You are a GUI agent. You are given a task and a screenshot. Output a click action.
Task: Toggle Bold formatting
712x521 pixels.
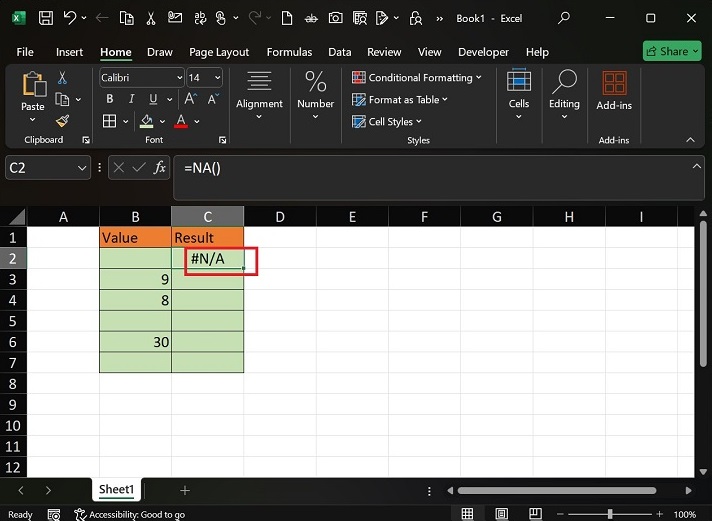tap(109, 99)
